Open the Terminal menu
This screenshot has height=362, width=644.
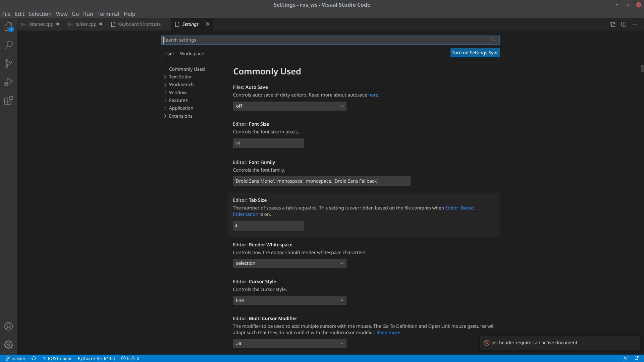pyautogui.click(x=108, y=14)
